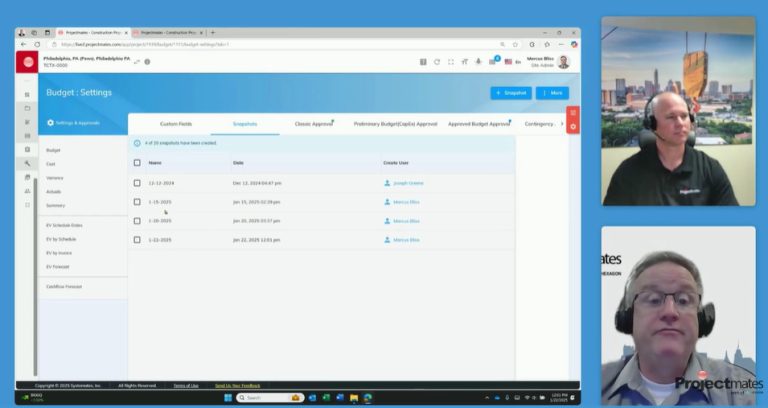Viewport: 768px width, 408px height.
Task: Switch to second Projectmates browser tab
Action: click(x=168, y=33)
